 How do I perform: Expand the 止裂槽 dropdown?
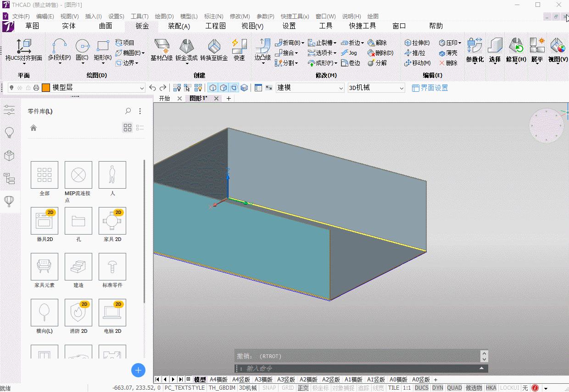(336, 43)
